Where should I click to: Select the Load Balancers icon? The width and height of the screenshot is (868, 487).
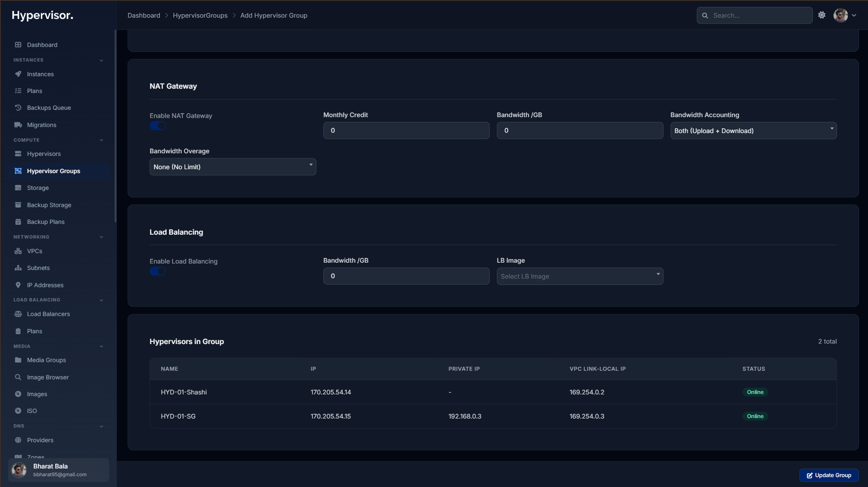pyautogui.click(x=18, y=314)
